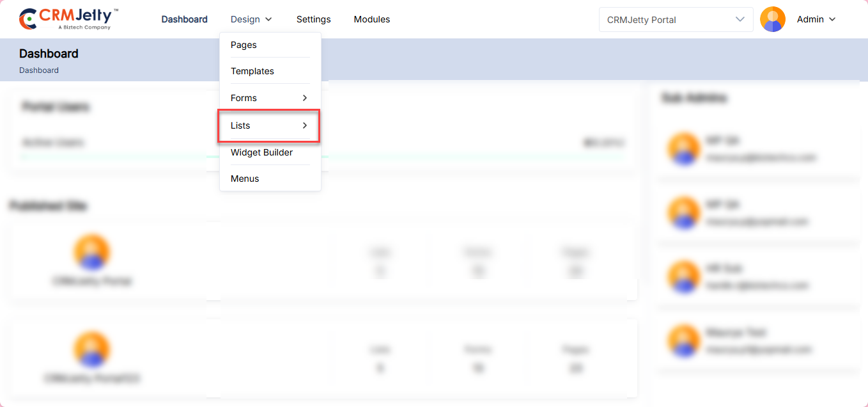Open the CRMJetty Portal dropdown
Viewport: 868px width, 407px height.
(x=675, y=20)
